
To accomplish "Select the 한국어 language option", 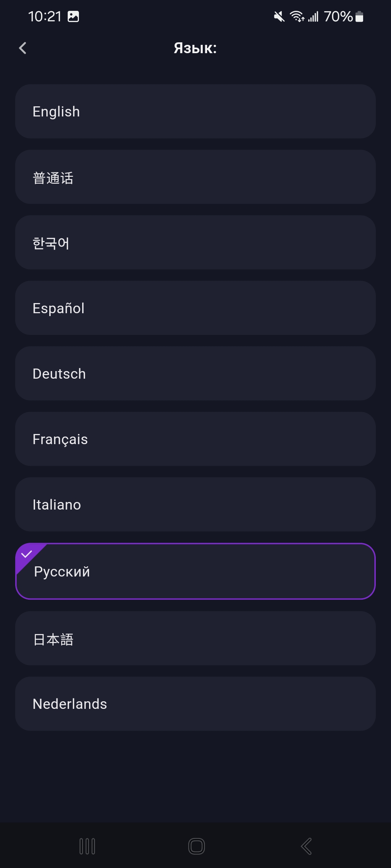I will [x=195, y=243].
